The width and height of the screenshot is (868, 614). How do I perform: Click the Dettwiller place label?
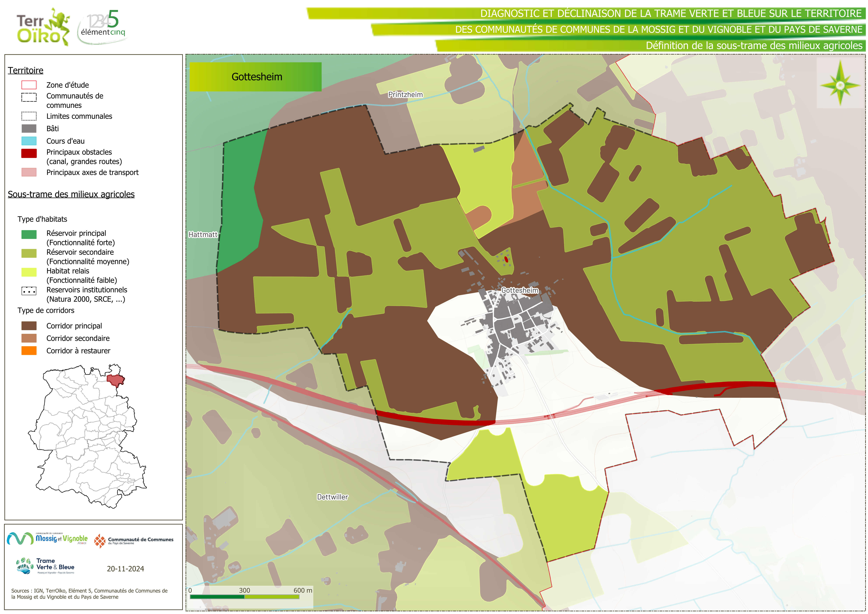click(x=332, y=497)
